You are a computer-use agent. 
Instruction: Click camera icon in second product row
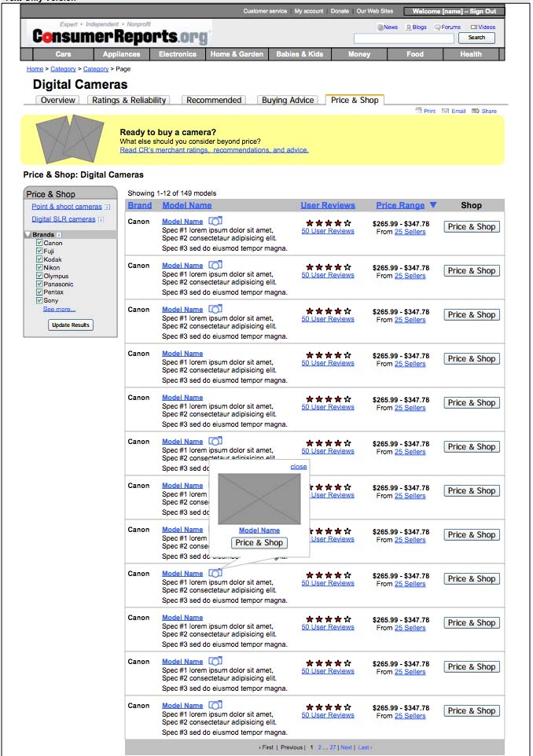pos(215,265)
